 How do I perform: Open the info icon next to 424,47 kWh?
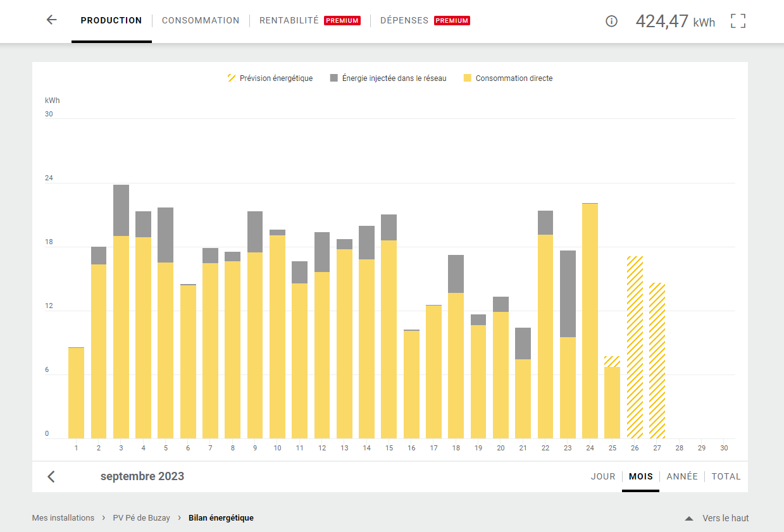click(611, 21)
